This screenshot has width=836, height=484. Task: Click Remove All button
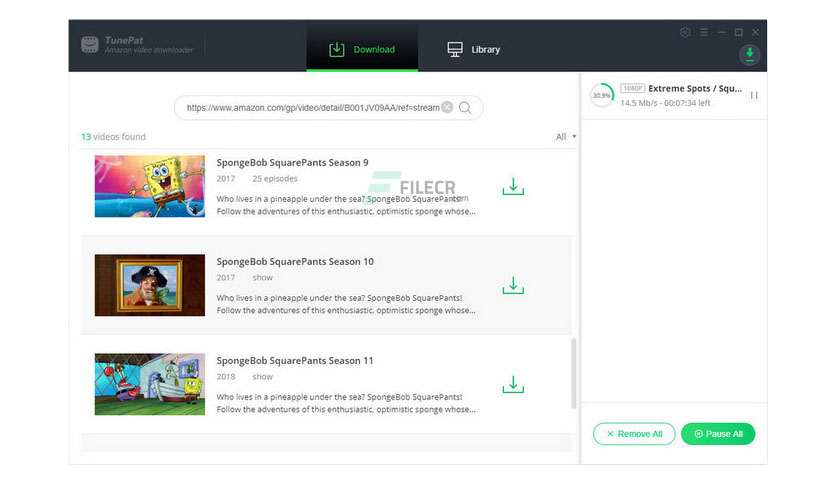(x=634, y=434)
